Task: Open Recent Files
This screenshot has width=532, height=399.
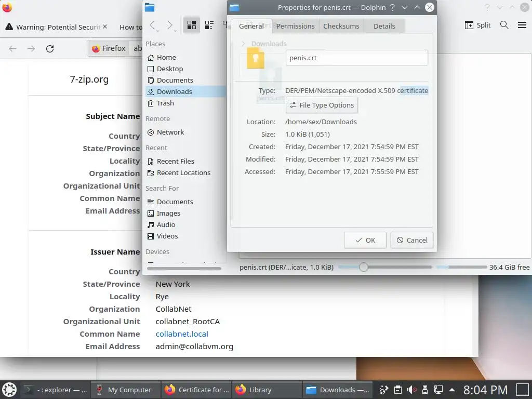Action: pyautogui.click(x=184, y=162)
